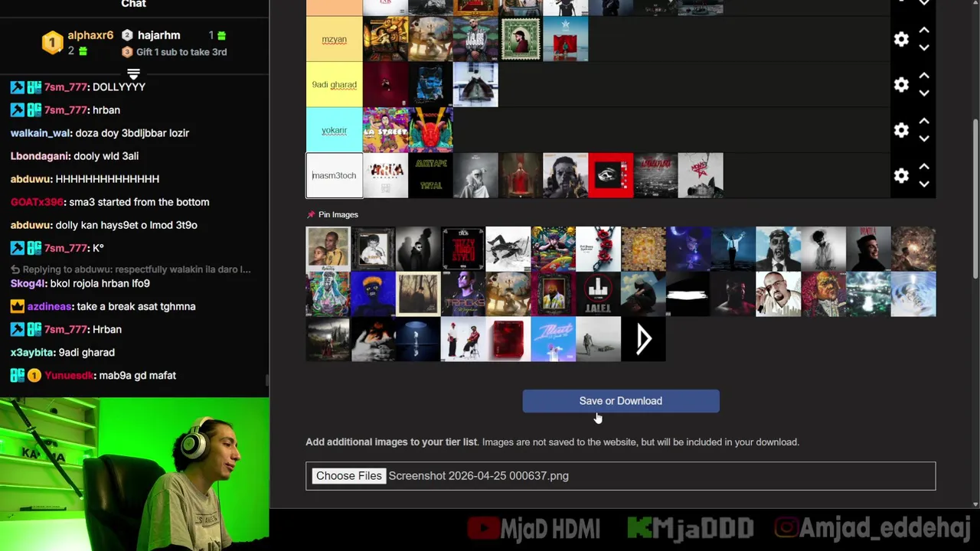Click the mzyan tier label cell
Viewport: 980px width, 551px height.
pyautogui.click(x=334, y=39)
